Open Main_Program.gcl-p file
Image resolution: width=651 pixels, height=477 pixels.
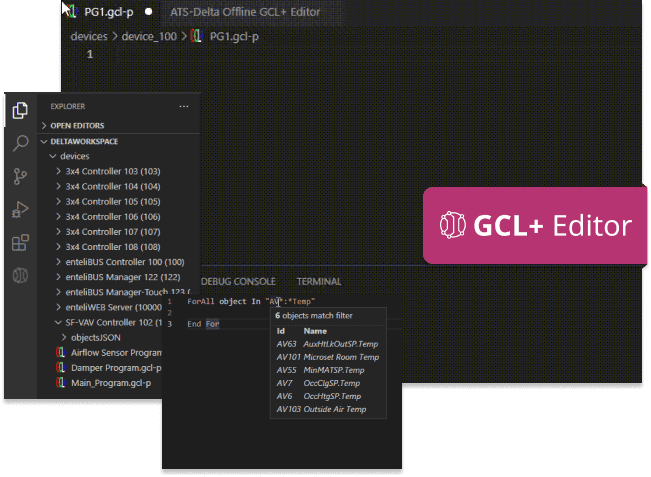tap(110, 383)
